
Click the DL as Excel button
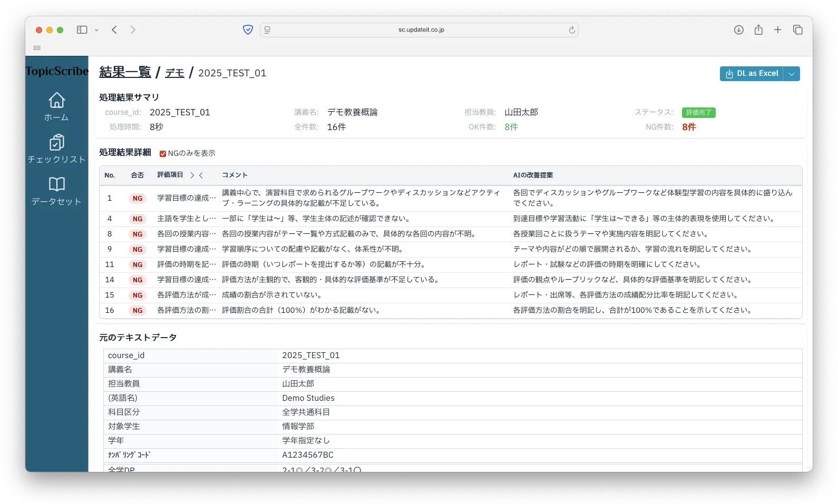752,74
